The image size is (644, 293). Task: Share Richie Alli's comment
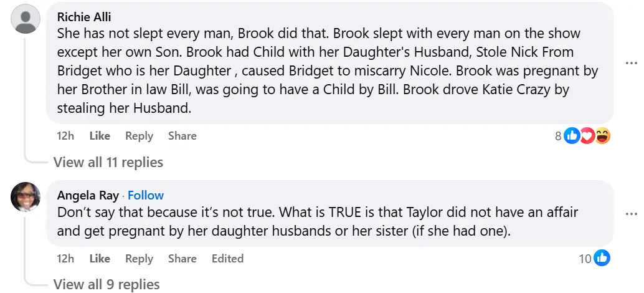coord(182,136)
